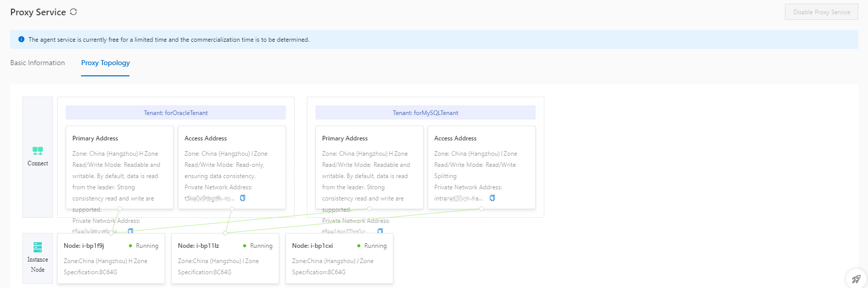Open forOracleTenant Access Address card title
This screenshot has width=868, height=288.
click(x=205, y=138)
